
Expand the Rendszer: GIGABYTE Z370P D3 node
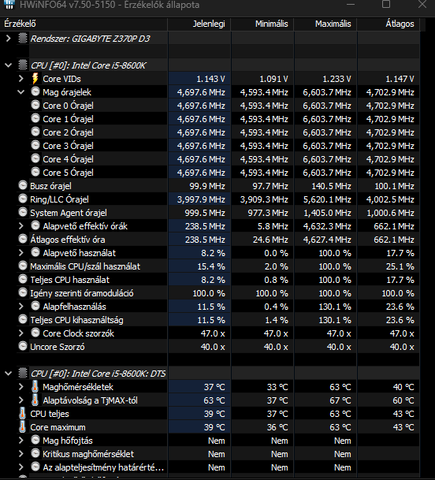[8, 38]
